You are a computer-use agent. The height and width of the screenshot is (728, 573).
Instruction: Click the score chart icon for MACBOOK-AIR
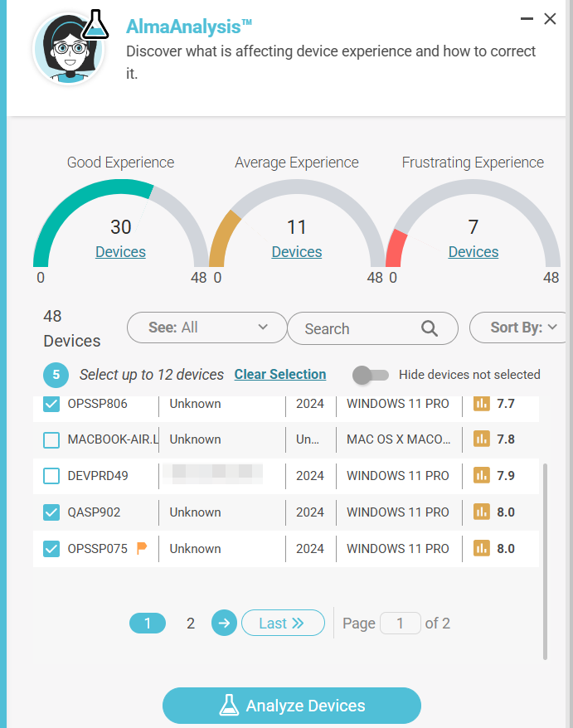coord(482,439)
